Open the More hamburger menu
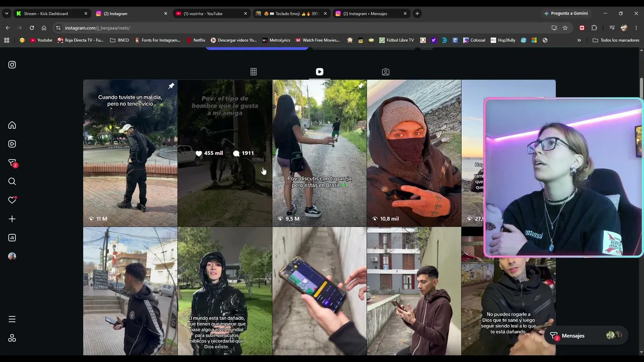This screenshot has height=362, width=644. coord(12,319)
